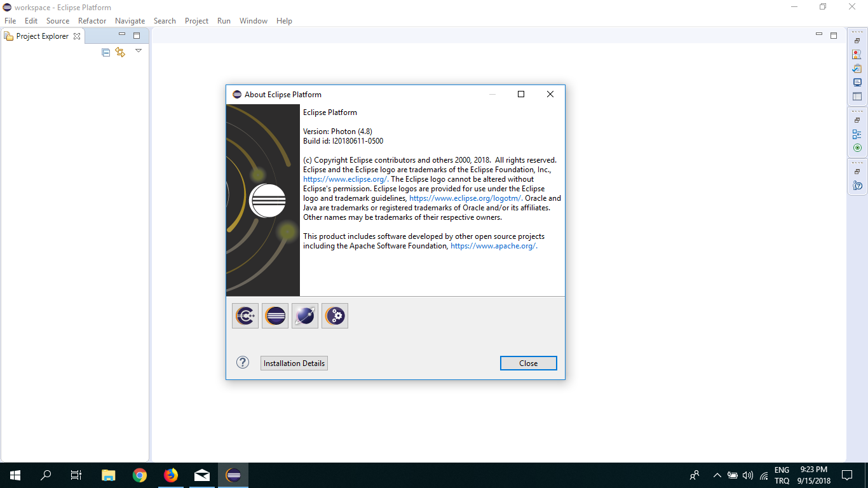Open Wi-Fi network settings in system tray
The image size is (868, 488).
pyautogui.click(x=764, y=475)
